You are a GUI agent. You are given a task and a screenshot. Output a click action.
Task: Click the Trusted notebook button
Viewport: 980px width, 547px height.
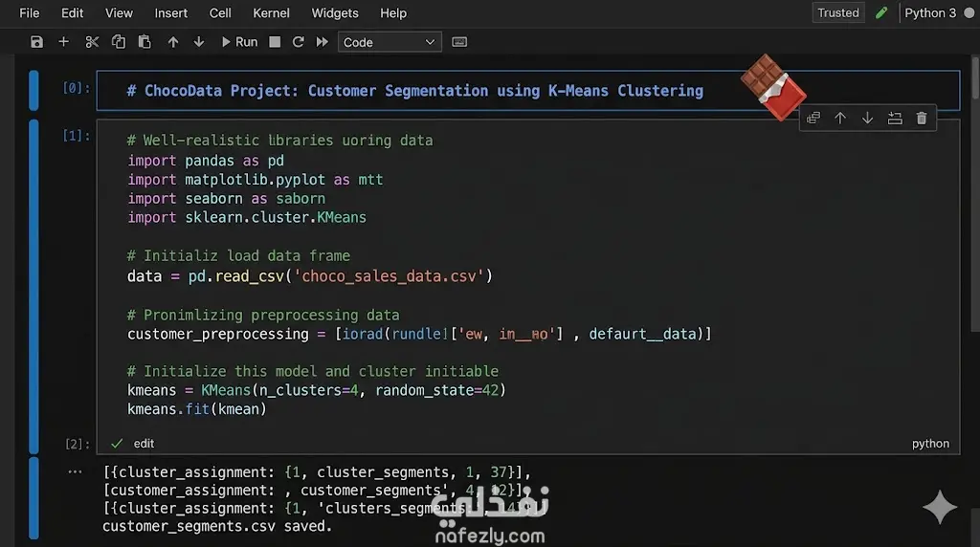838,12
